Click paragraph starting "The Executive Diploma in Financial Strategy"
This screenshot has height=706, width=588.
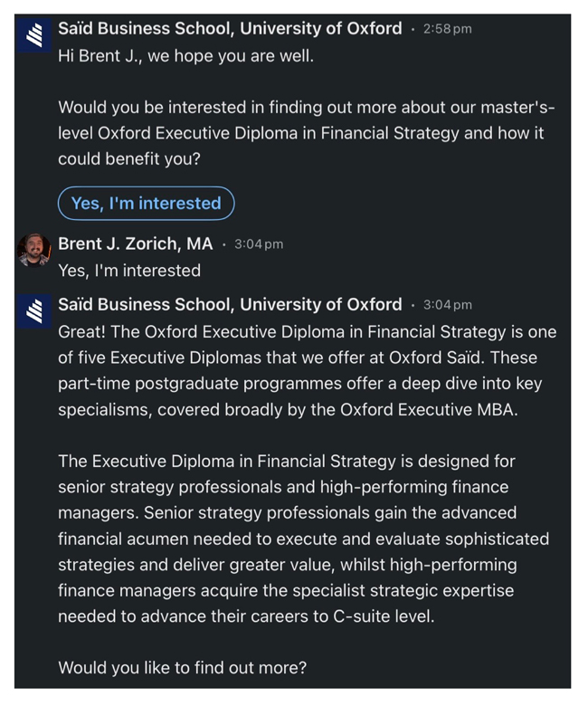(303, 539)
